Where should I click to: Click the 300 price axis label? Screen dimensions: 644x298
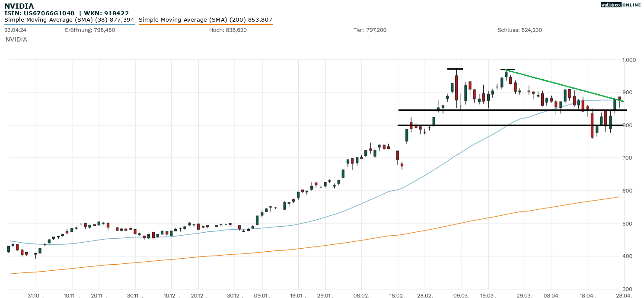pos(626,289)
